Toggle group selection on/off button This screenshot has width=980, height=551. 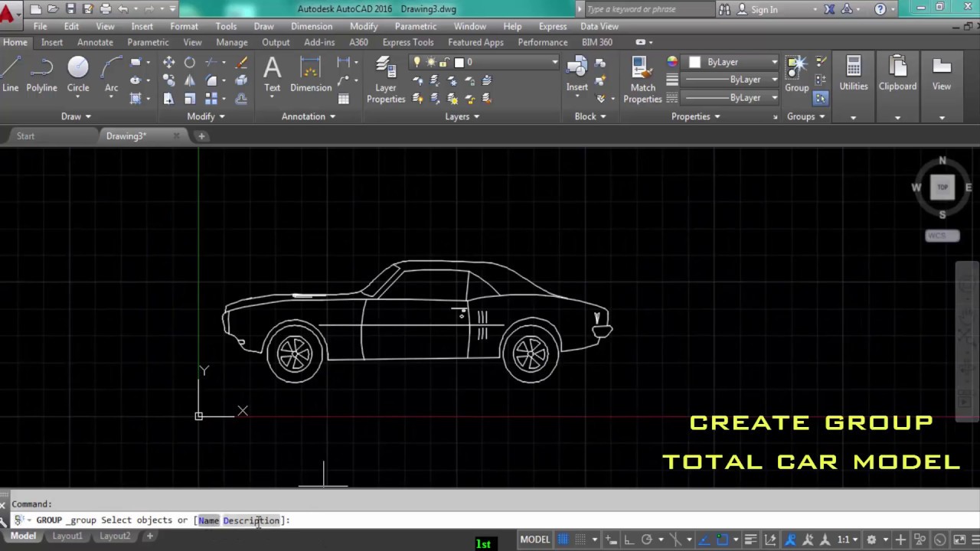pos(821,98)
